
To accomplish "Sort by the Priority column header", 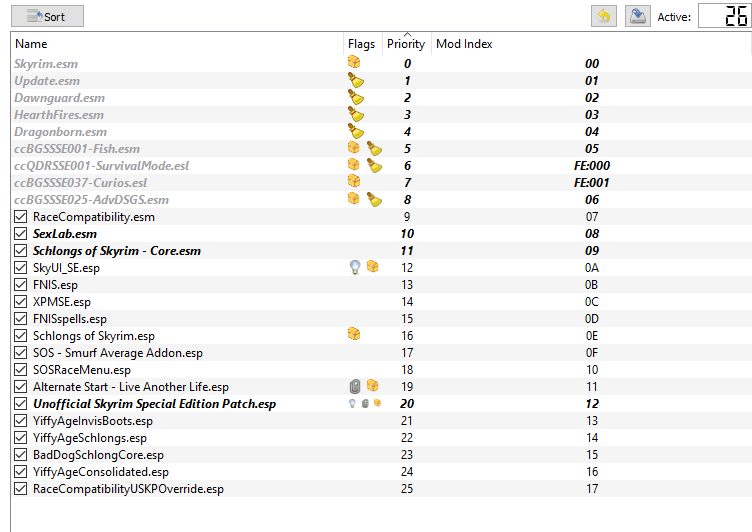I will (x=406, y=44).
